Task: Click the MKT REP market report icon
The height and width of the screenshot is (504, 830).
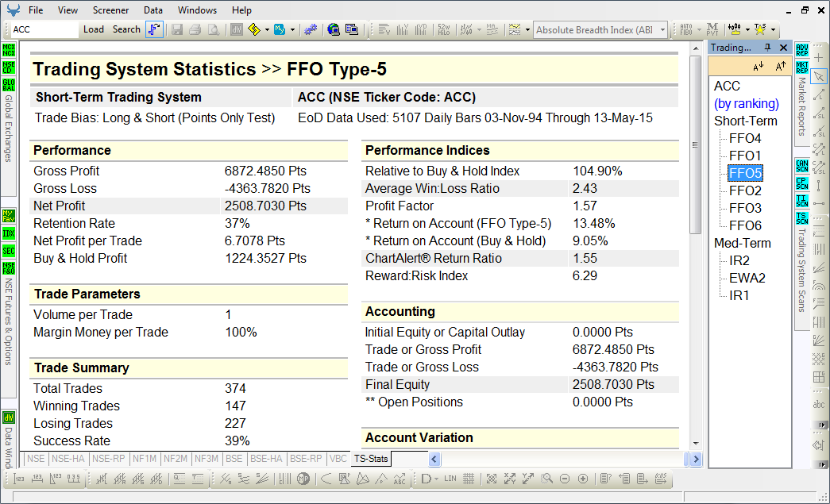Action: pyautogui.click(x=802, y=67)
